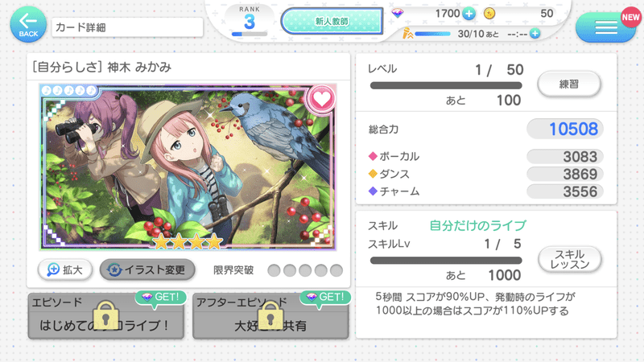Toggle the pink heart favorite icon
Screen dimensions: 644x362
click(321, 98)
